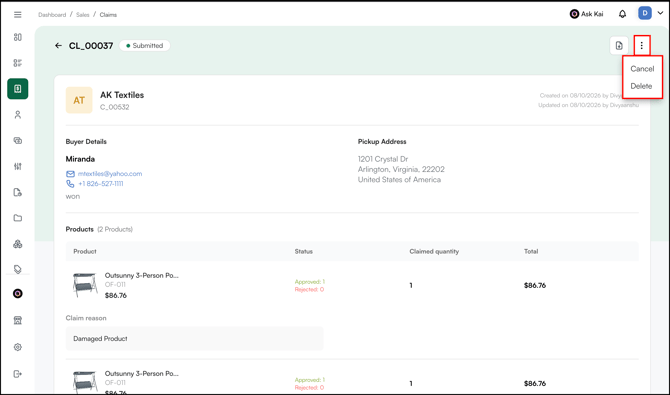670x395 pixels.
Task: Select the highlighted green sales icon in sidebar
Action: (18, 88)
